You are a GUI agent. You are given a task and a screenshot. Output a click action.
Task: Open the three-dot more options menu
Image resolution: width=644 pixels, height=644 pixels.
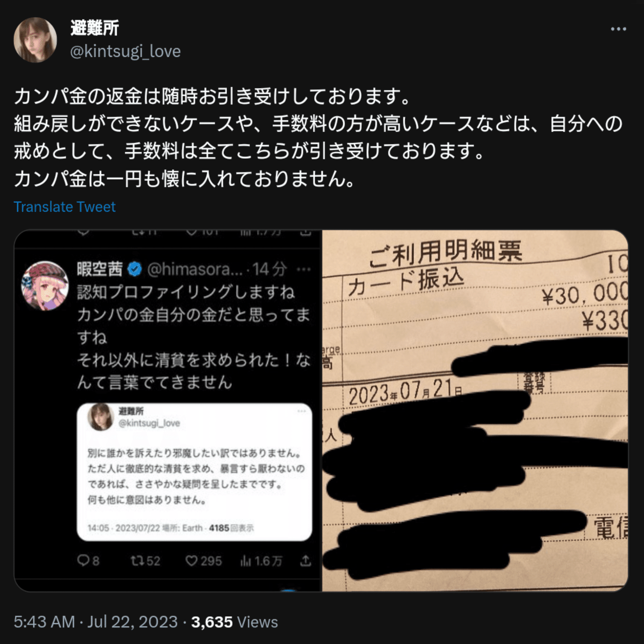point(618,29)
